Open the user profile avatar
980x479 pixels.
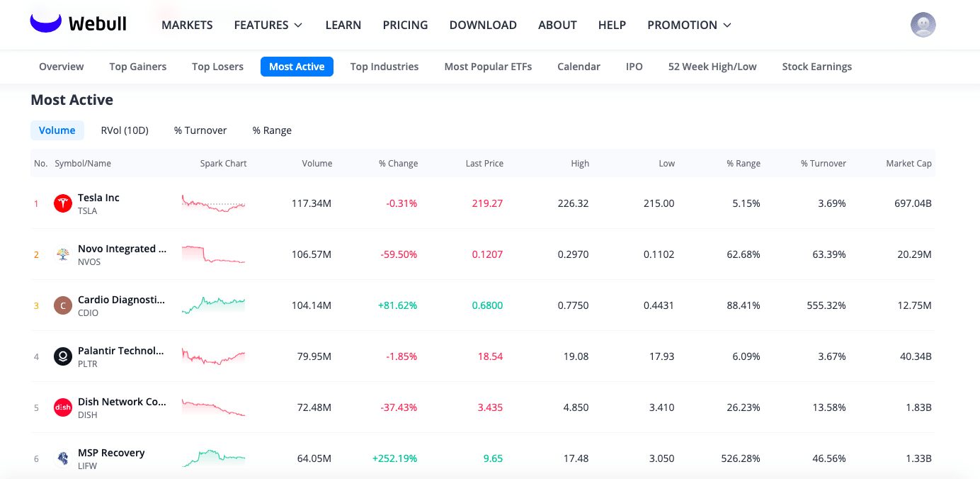[x=923, y=25]
